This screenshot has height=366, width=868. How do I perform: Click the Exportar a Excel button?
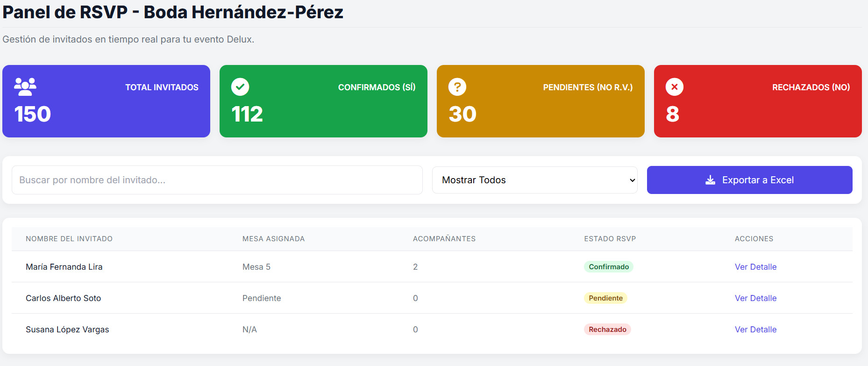pyautogui.click(x=749, y=180)
